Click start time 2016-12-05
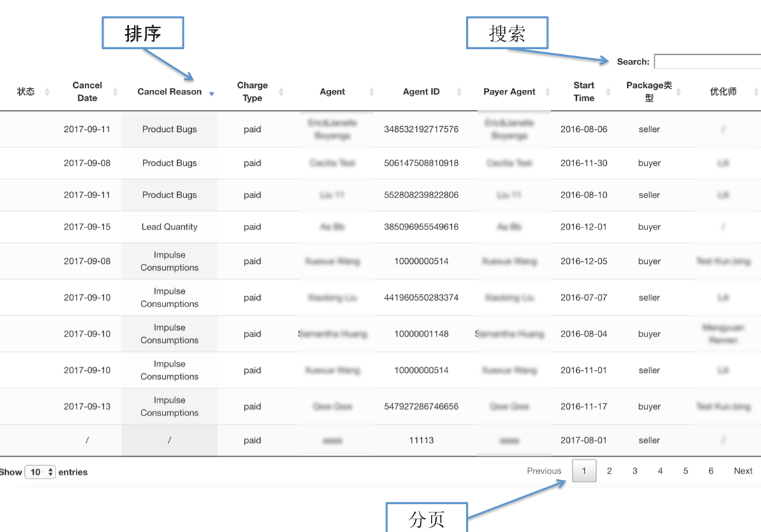Screen dimensions: 761x532 (x=584, y=261)
